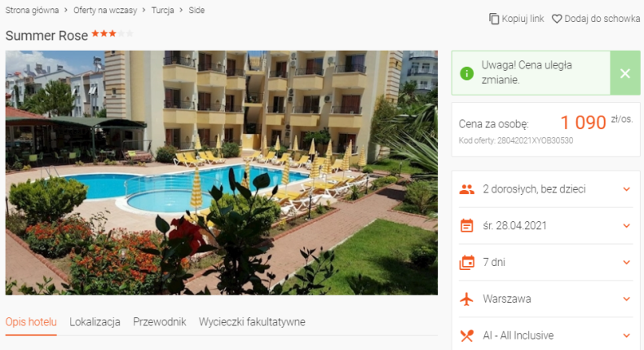Click the calendar icon beside departure date
This screenshot has width=644, height=350.
click(467, 226)
